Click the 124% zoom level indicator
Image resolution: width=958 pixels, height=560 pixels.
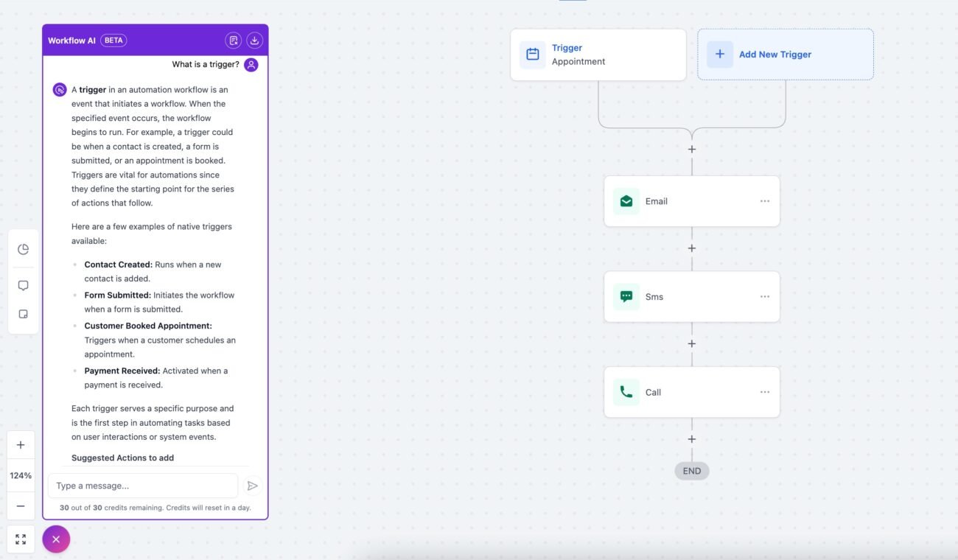[20, 475]
